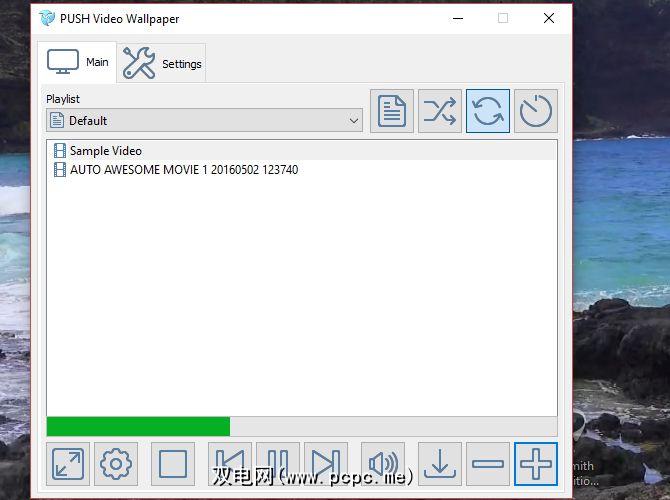This screenshot has width=670, height=500.
Task: Click the download arrow button
Action: coord(440,464)
